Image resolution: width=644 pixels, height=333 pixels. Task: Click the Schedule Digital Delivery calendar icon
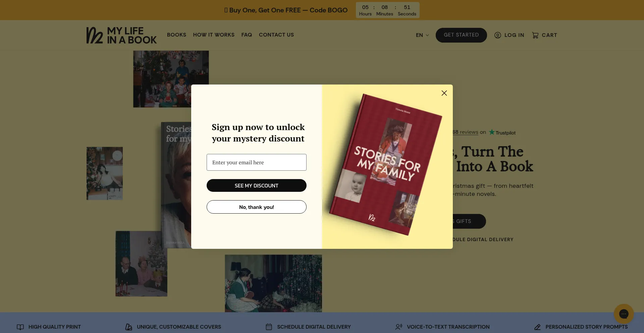tap(269, 327)
